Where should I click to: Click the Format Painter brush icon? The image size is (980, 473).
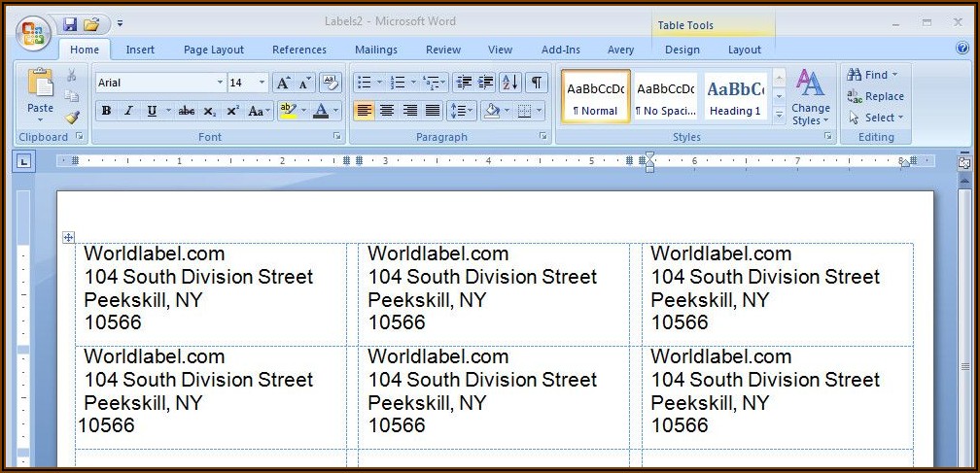point(72,117)
